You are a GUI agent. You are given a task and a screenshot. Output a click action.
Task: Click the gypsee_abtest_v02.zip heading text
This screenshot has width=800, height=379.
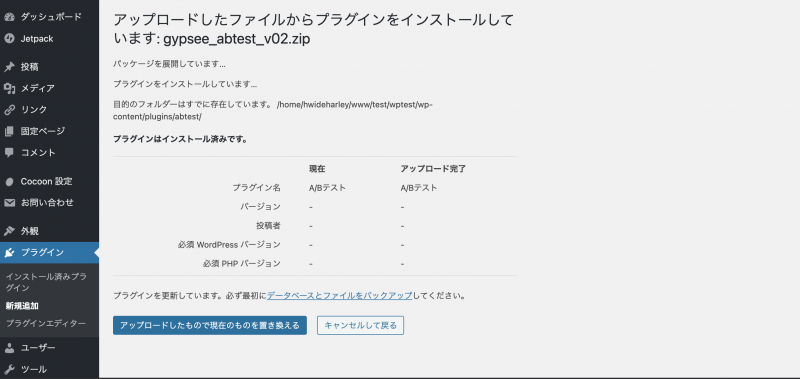(x=237, y=39)
